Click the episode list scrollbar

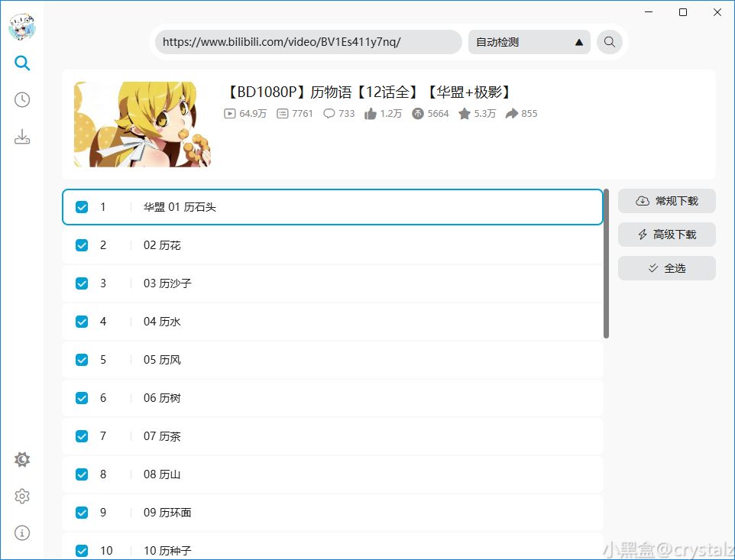click(606, 264)
